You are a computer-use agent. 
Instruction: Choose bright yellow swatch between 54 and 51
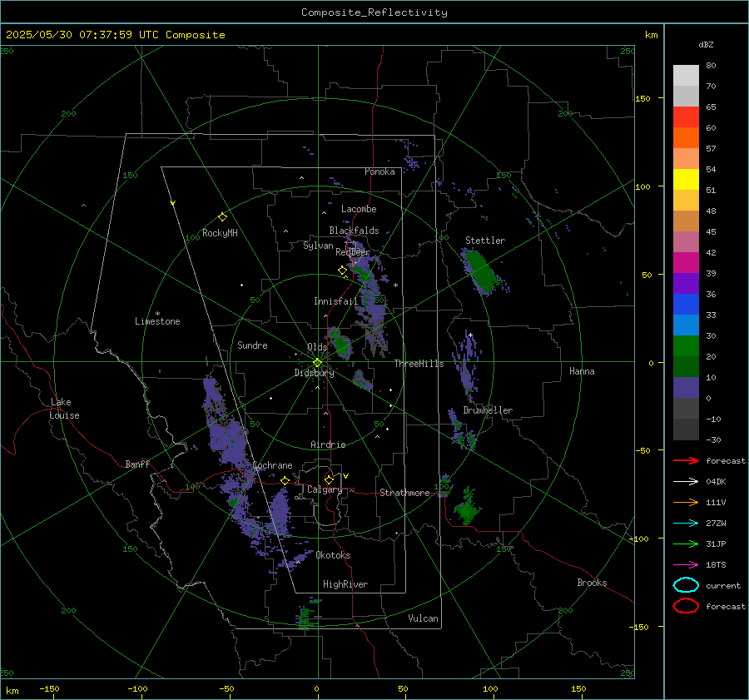pos(686,180)
